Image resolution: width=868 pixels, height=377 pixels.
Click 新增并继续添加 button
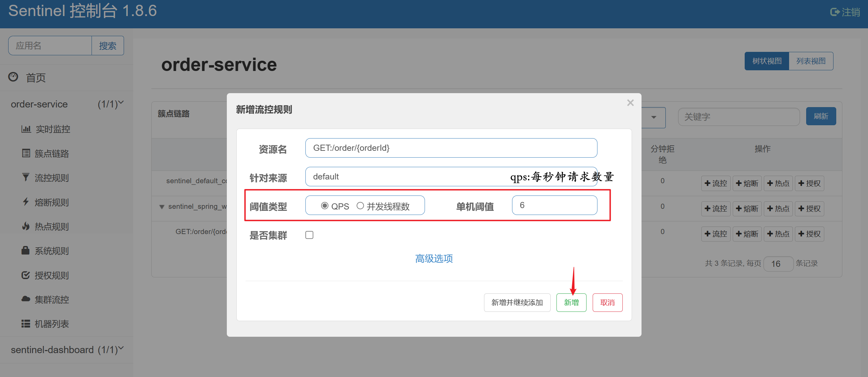(x=517, y=303)
